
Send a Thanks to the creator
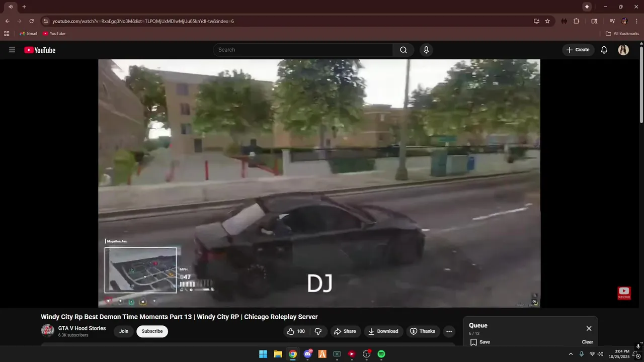(x=423, y=331)
